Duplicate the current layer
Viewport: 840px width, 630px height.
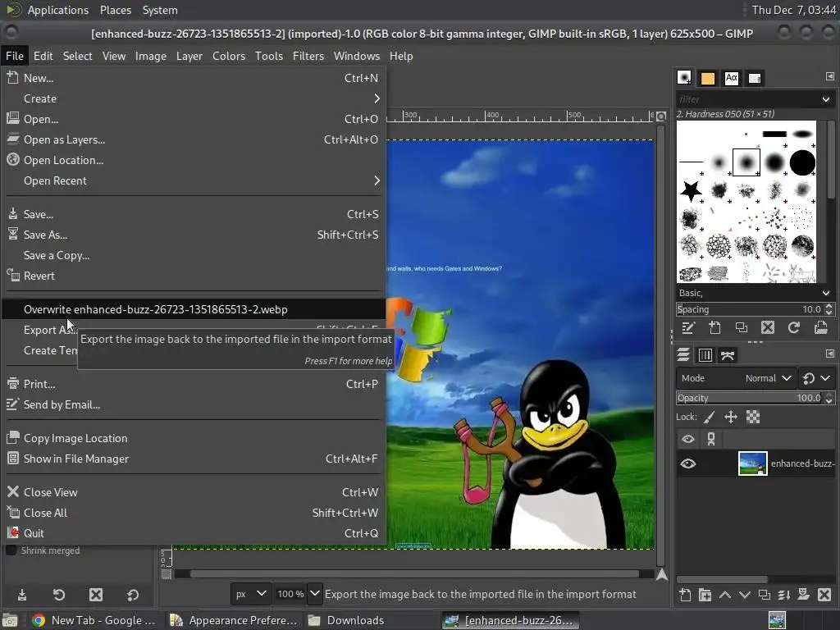click(x=765, y=595)
